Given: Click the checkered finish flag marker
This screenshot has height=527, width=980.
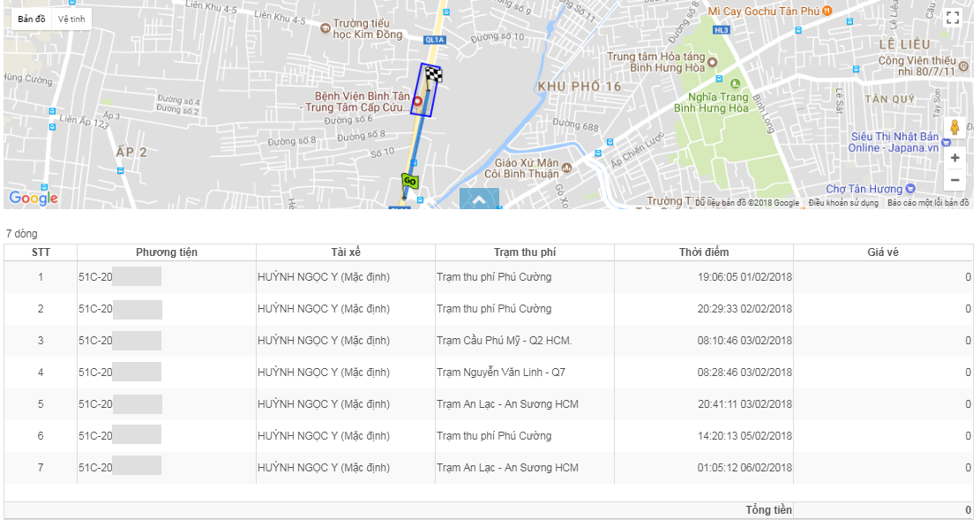Looking at the screenshot, I should (433, 75).
